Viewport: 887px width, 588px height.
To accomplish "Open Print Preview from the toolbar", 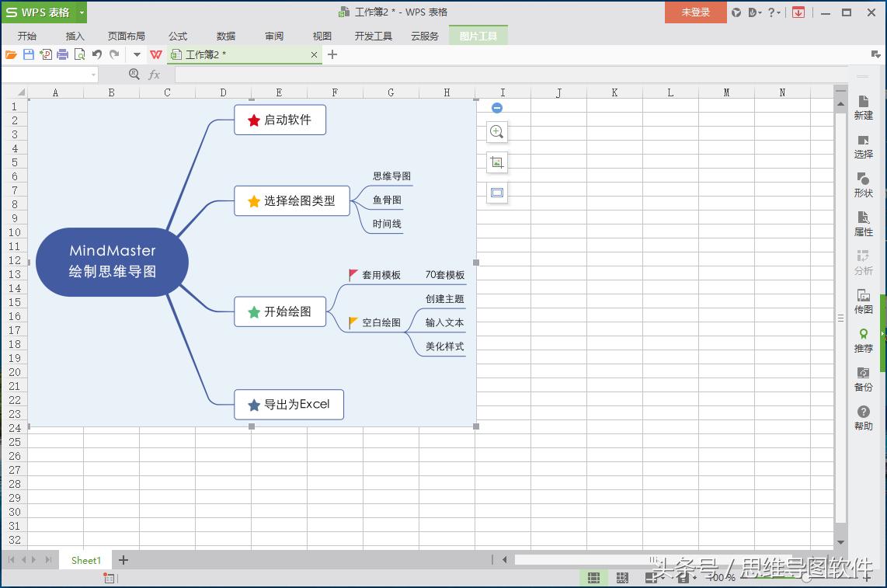I will click(x=80, y=54).
